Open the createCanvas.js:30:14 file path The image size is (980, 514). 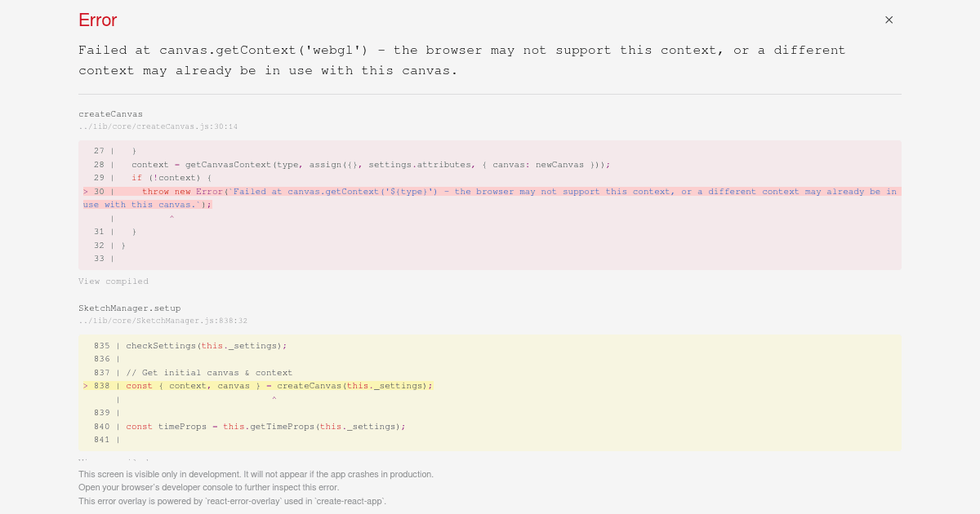point(158,126)
